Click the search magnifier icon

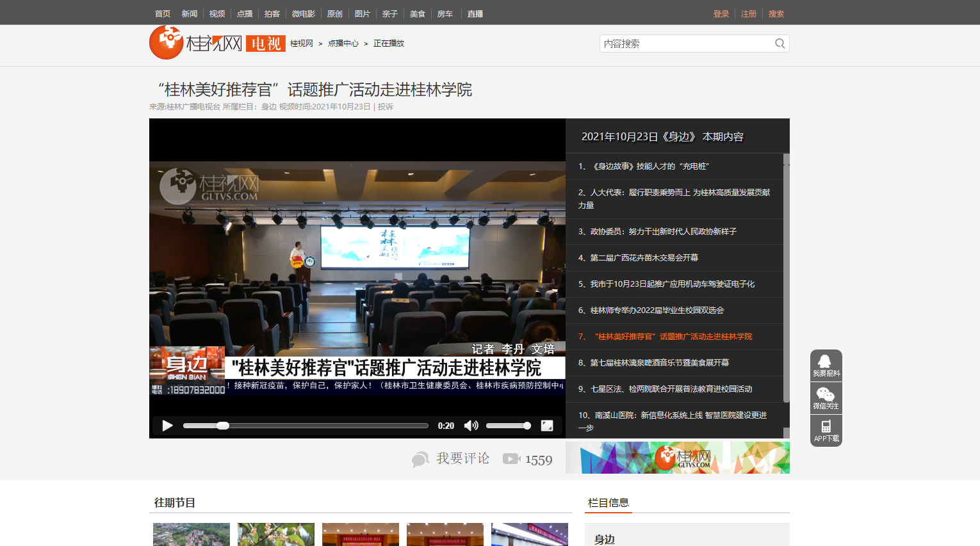pos(780,44)
